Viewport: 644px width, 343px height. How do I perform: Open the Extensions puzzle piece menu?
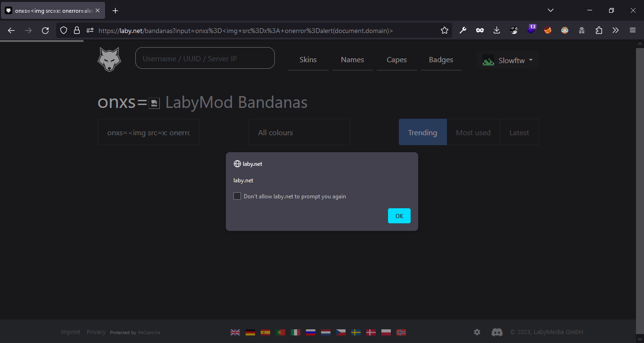click(x=599, y=30)
